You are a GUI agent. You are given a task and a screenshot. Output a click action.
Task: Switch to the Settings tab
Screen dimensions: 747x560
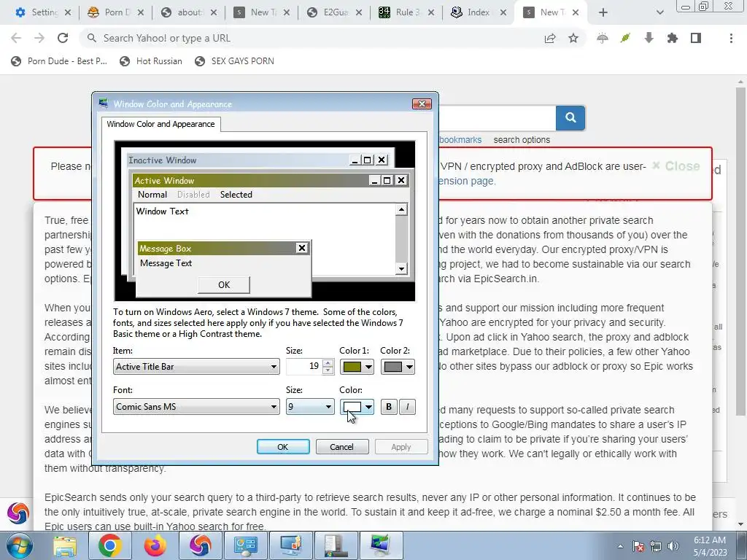point(43,12)
